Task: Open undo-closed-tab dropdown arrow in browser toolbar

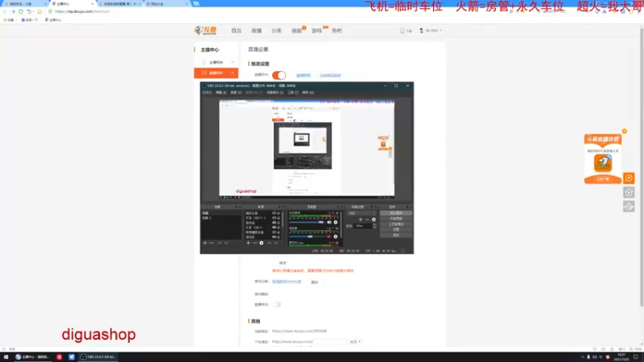Action: (x=33, y=11)
